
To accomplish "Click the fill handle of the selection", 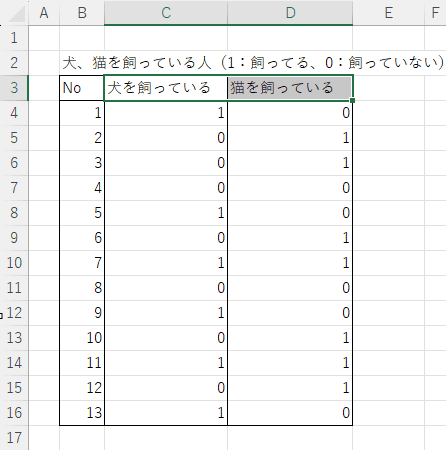I will 353,100.
